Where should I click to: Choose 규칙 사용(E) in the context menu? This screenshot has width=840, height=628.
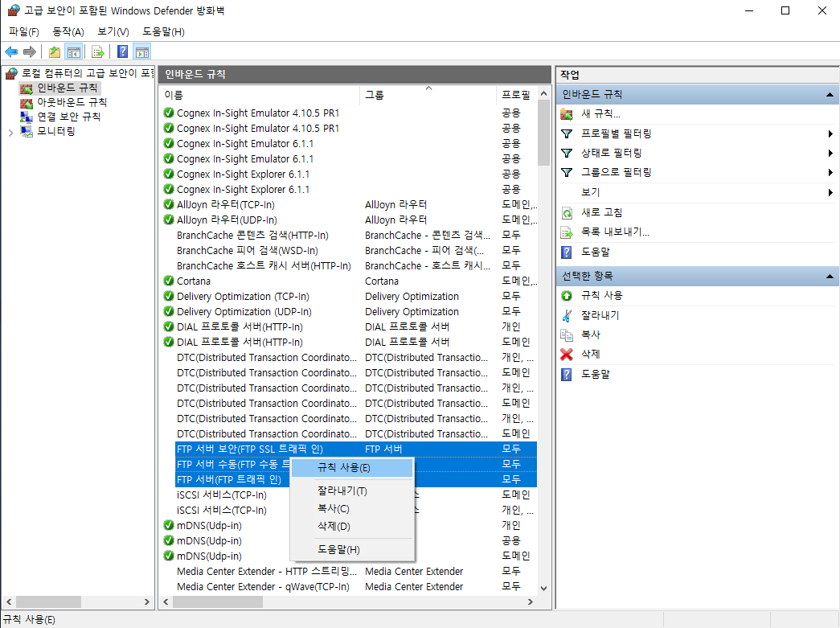(x=352, y=468)
